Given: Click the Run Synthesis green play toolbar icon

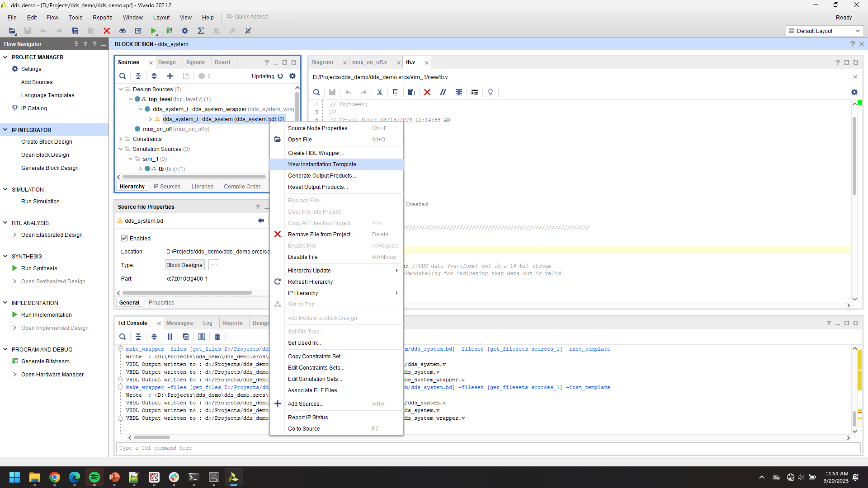Looking at the screenshot, I should click(x=153, y=31).
